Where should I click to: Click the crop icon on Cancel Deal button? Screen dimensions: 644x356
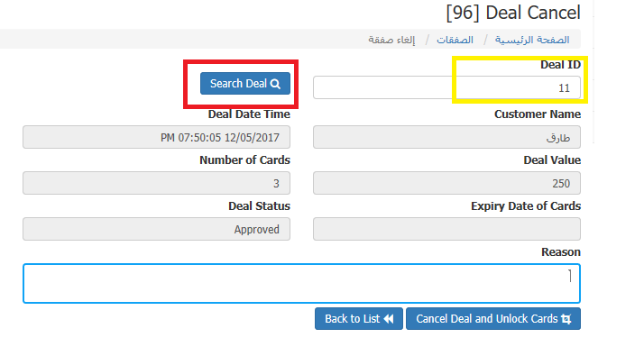566,319
